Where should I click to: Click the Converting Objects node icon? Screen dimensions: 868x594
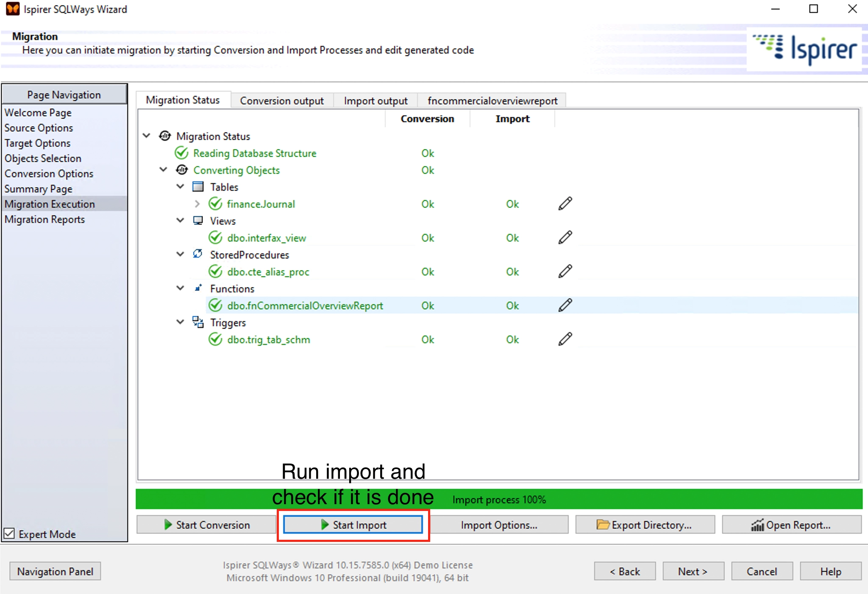coord(182,170)
